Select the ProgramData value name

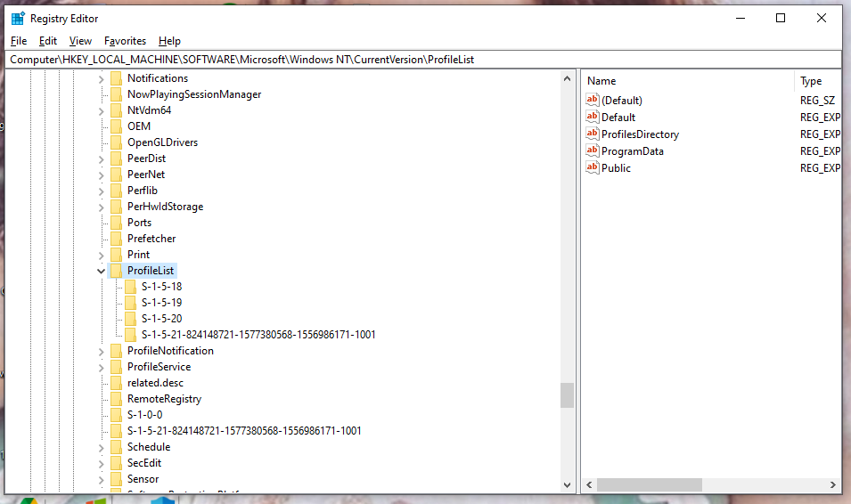click(x=633, y=151)
